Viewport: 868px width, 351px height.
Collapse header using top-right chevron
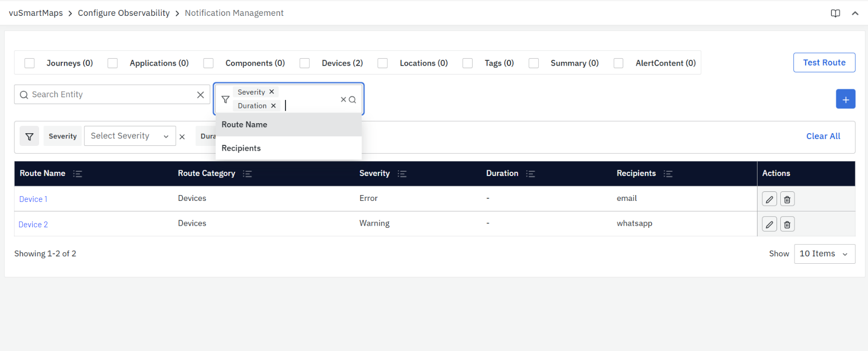pos(855,13)
